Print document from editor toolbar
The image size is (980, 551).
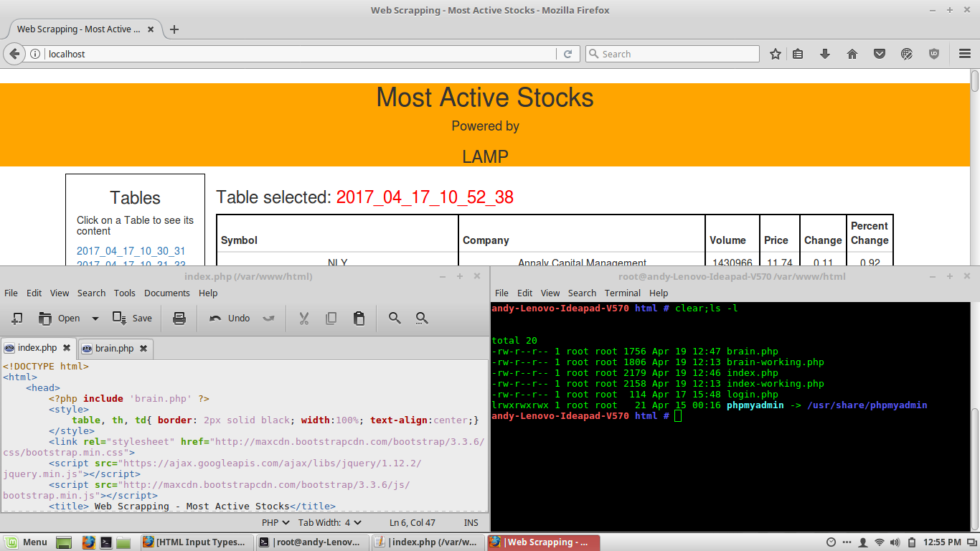click(x=179, y=318)
